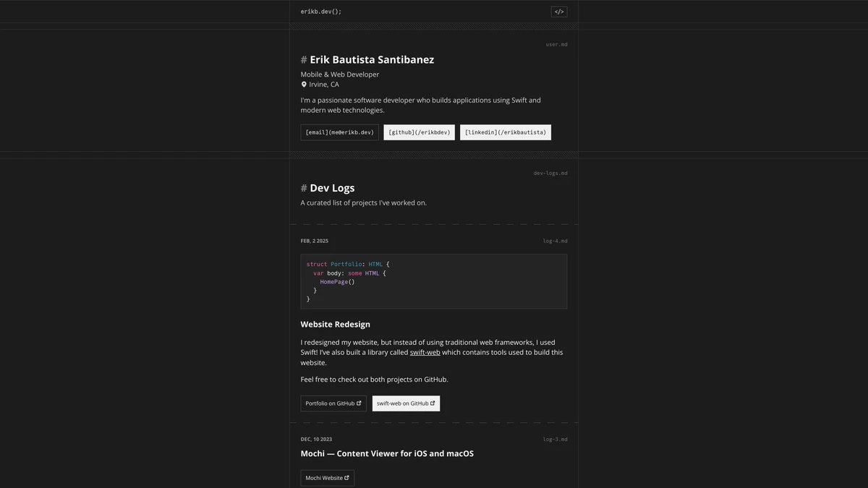Open the [email](me@erikb.dev) button

click(x=339, y=132)
